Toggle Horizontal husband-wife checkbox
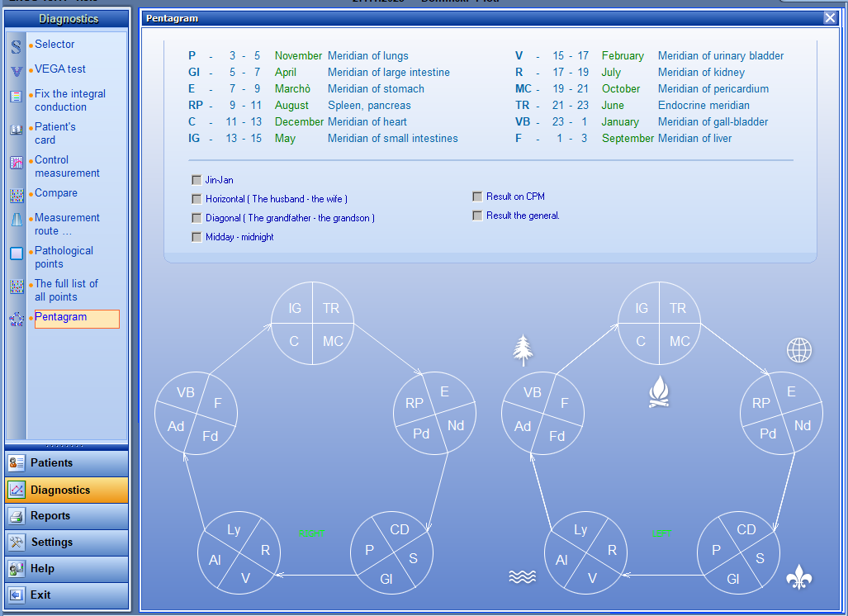Viewport: 848px width, 616px height. coord(197,199)
